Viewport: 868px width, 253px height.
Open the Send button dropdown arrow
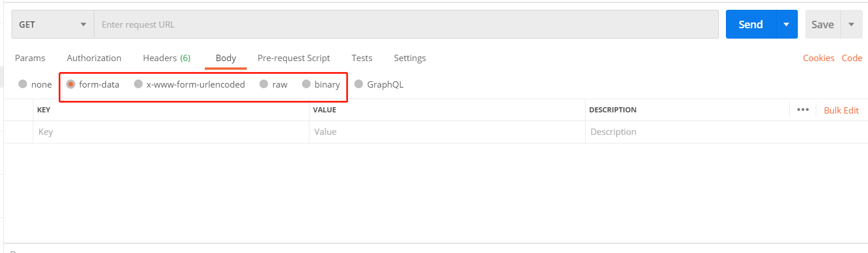[x=786, y=25]
